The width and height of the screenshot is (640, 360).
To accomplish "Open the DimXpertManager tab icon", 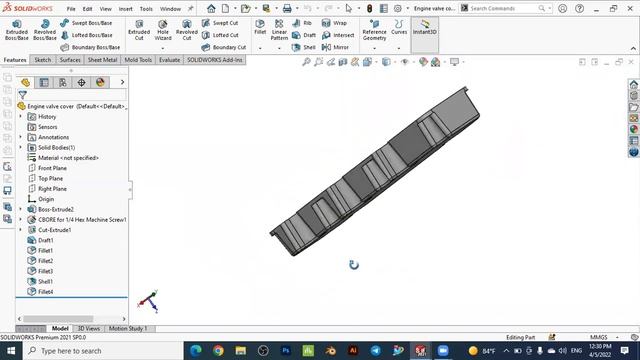I will (82, 82).
